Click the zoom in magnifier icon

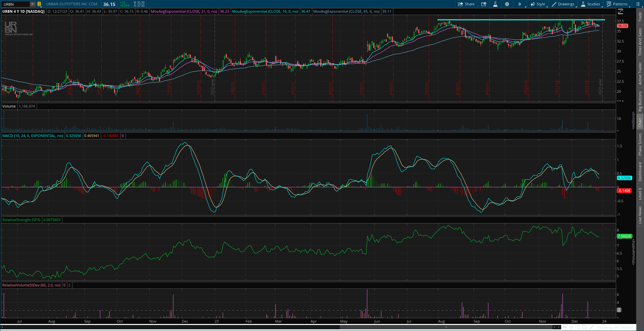pyautogui.click(x=577, y=327)
